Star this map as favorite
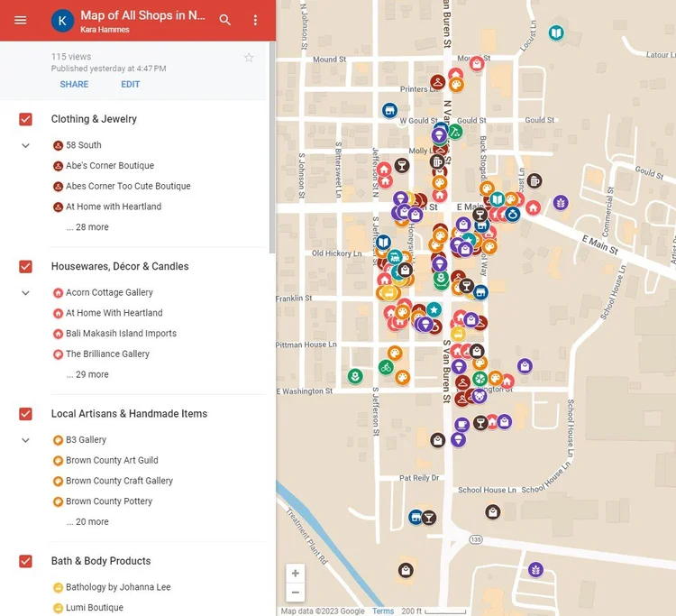The height and width of the screenshot is (616, 676). (x=249, y=58)
